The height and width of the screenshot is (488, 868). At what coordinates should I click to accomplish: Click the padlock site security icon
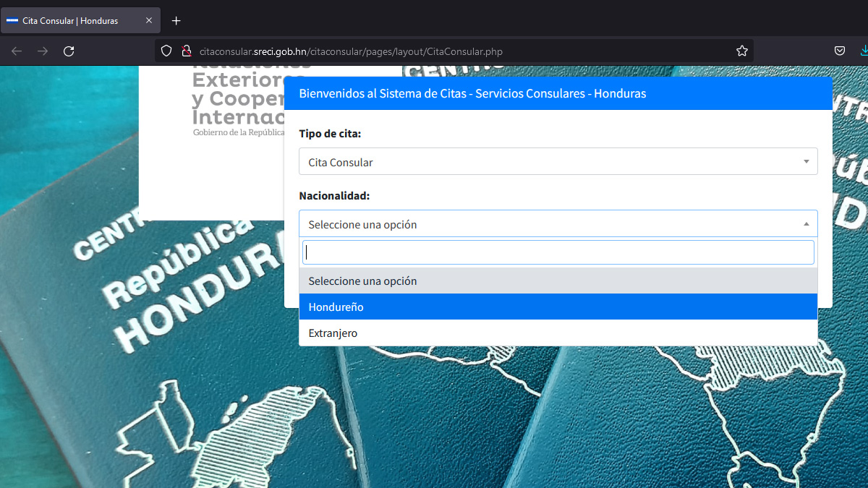pyautogui.click(x=186, y=51)
